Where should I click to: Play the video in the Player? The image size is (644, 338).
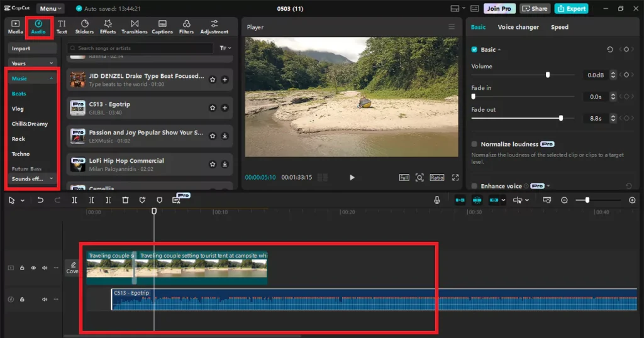(x=352, y=178)
